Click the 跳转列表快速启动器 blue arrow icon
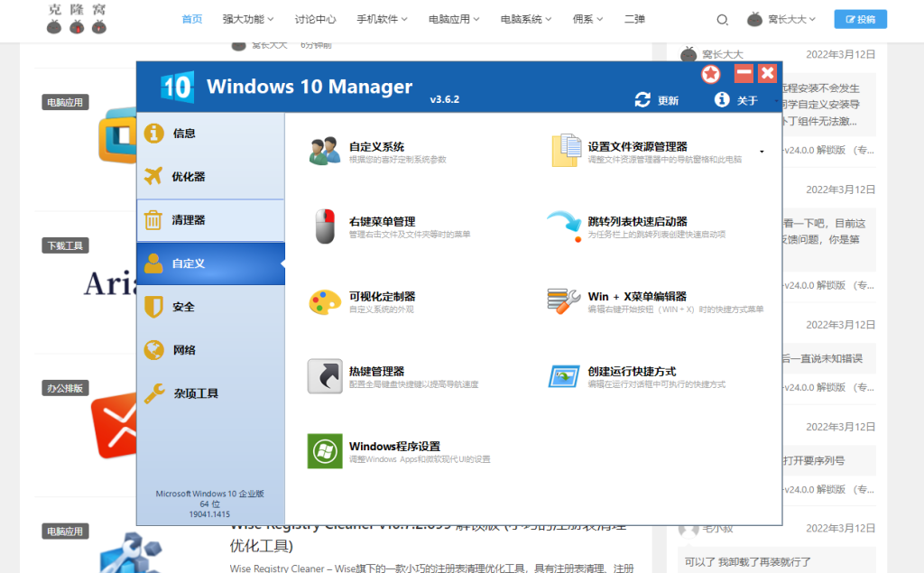Viewport: 924px width, 573px height. coord(565,226)
